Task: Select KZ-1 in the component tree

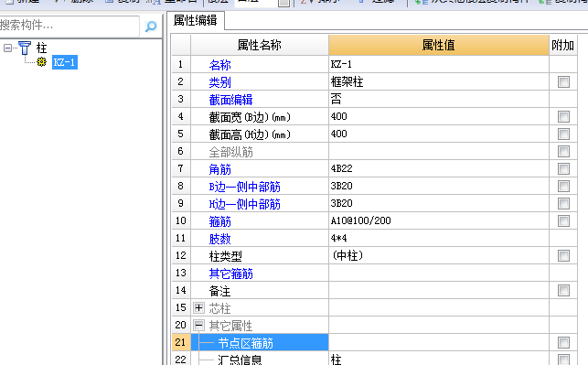Action: click(x=65, y=62)
